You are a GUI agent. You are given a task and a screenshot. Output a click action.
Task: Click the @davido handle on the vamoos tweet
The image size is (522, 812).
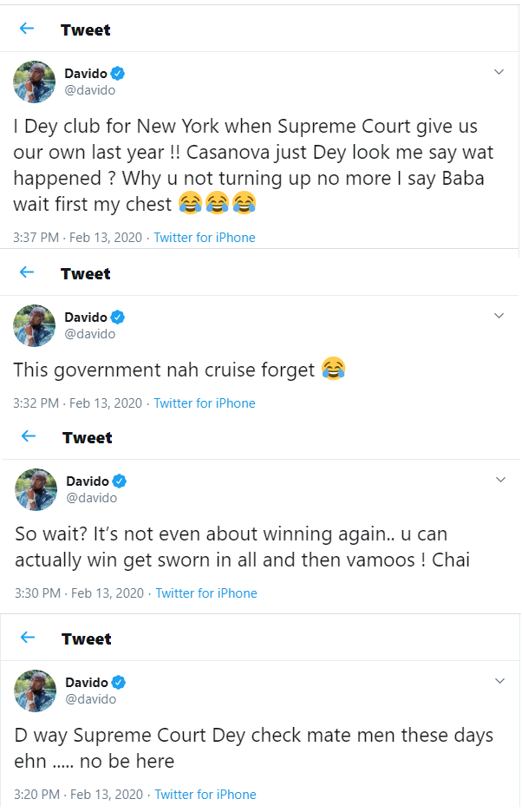click(x=92, y=498)
